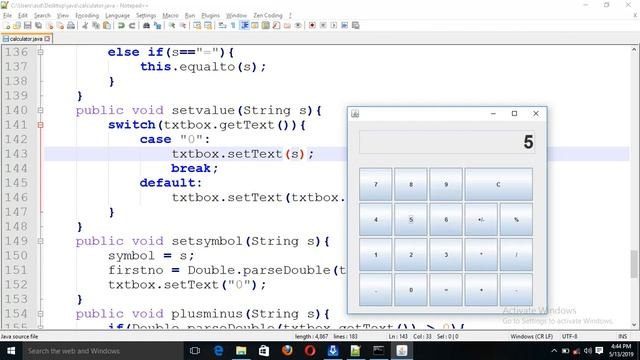Open the Plugins menu
Image resolution: width=640 pixels, height=360 pixels.
211,16
